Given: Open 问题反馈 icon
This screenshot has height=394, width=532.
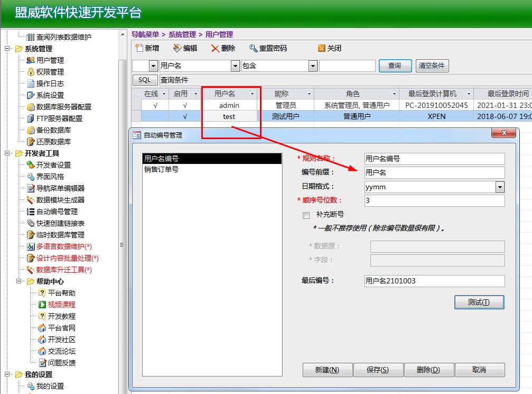Looking at the screenshot, I should pos(42,363).
